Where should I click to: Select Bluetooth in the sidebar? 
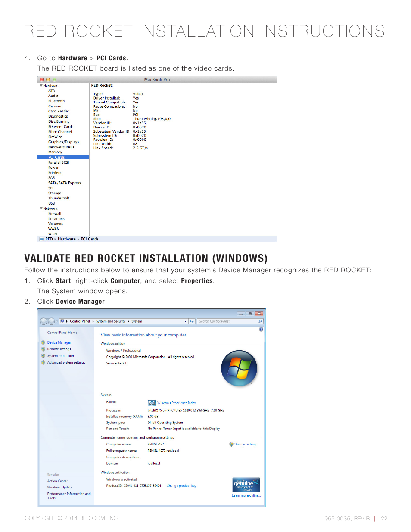coord(56,101)
